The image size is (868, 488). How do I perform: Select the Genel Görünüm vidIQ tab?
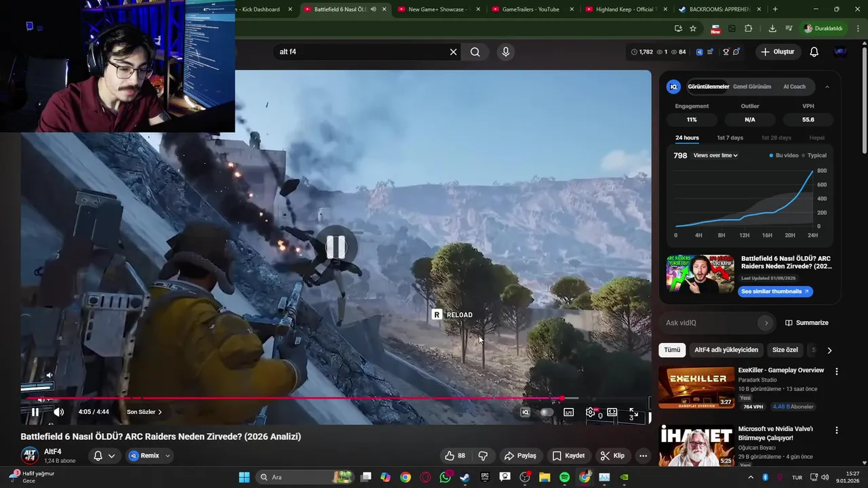[x=752, y=87]
